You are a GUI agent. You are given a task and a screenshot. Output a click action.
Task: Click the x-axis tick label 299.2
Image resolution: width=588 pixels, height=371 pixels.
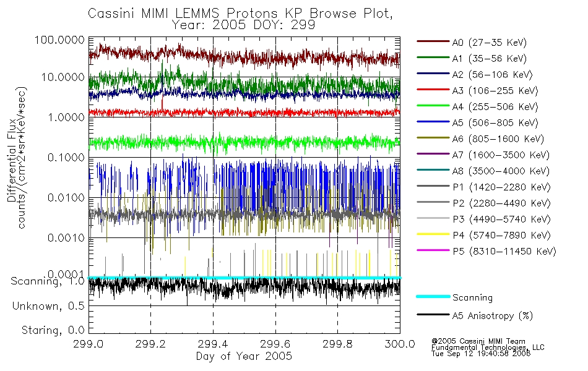coord(150,344)
